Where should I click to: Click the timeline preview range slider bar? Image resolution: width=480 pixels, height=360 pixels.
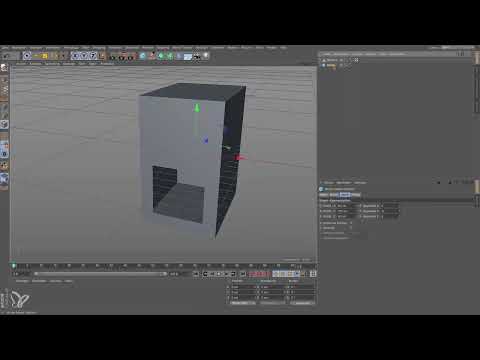(100, 274)
